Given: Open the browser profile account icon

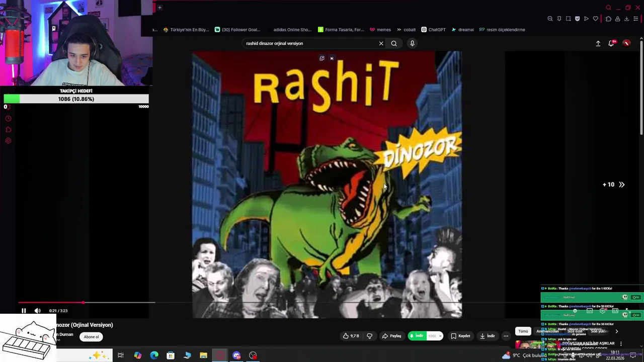Looking at the screenshot, I should [x=617, y=19].
